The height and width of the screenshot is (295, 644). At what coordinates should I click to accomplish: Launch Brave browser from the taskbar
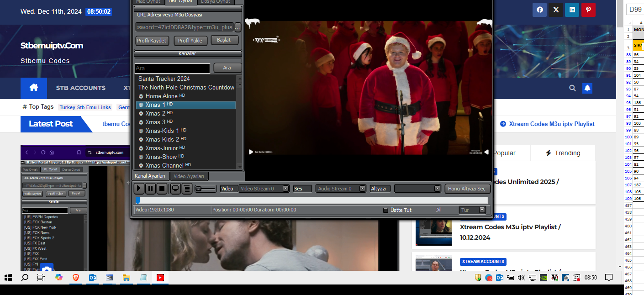tap(76, 278)
